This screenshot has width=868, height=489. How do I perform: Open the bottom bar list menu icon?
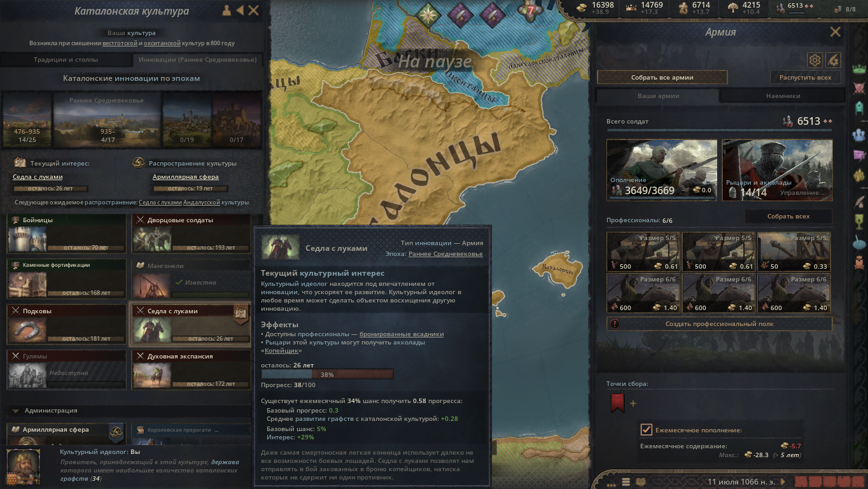coord(626,481)
